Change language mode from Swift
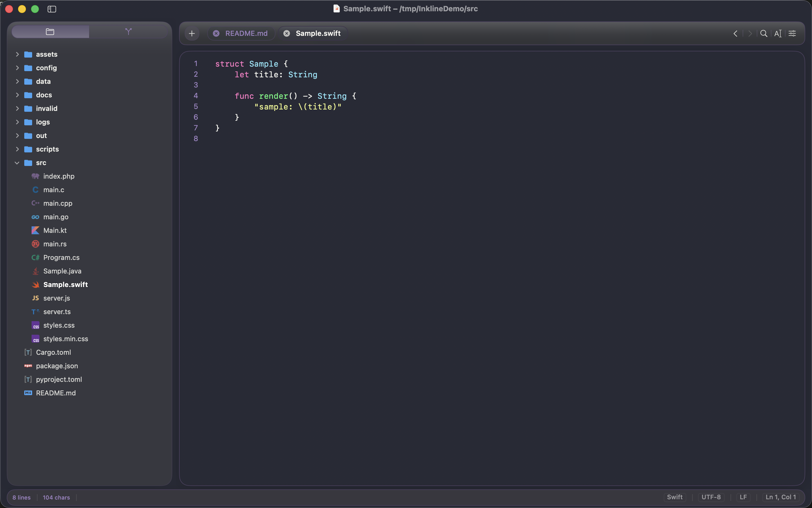The image size is (812, 508). 674,497
